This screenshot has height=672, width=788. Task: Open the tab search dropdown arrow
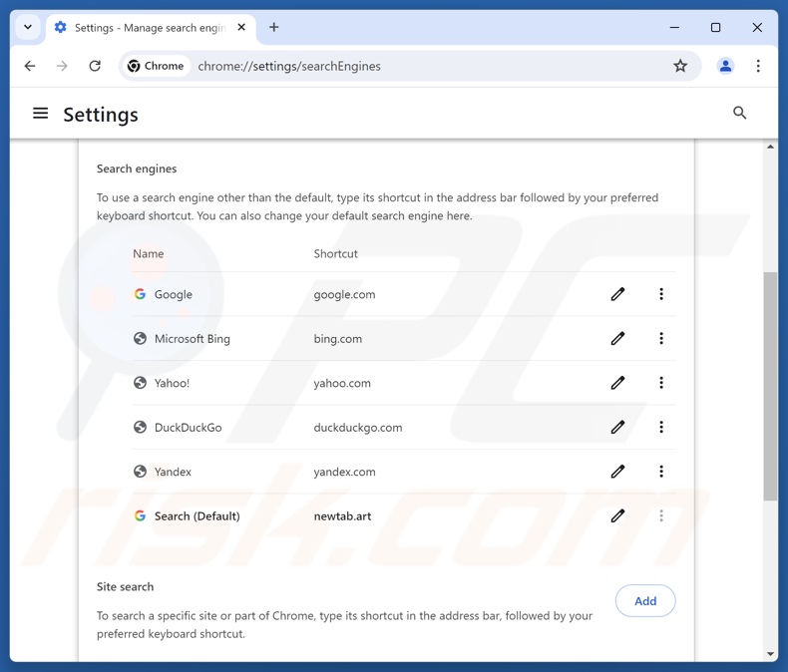[x=28, y=28]
